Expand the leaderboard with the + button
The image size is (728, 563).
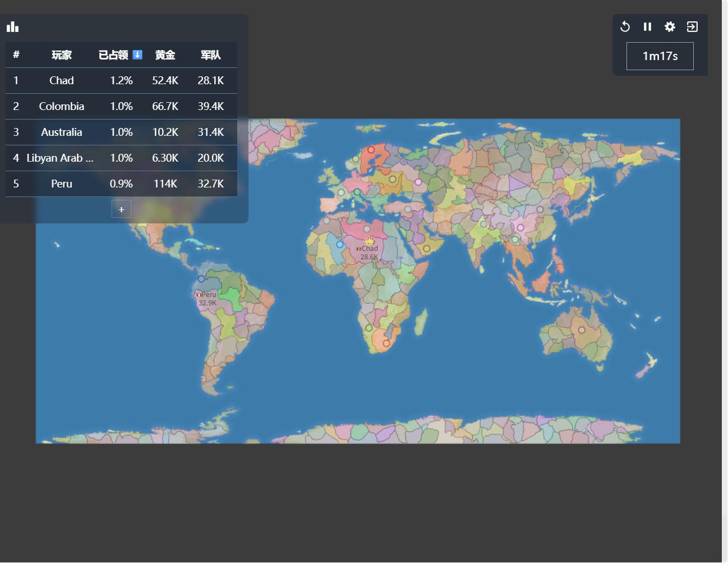[121, 208]
